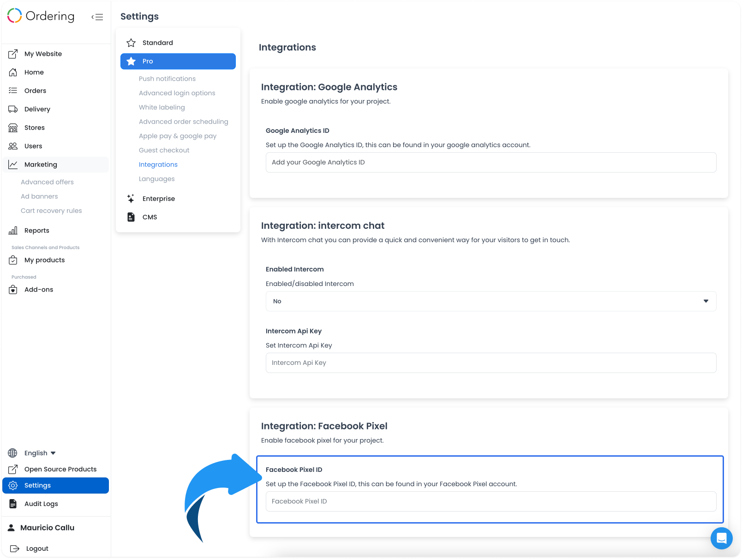Focus the Google Analytics ID field
The height and width of the screenshot is (560, 742).
tap(491, 162)
